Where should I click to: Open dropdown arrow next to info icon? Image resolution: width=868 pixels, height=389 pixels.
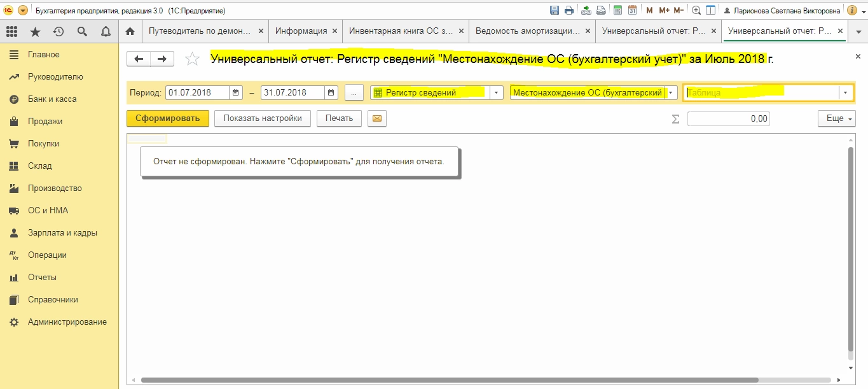pos(862,10)
